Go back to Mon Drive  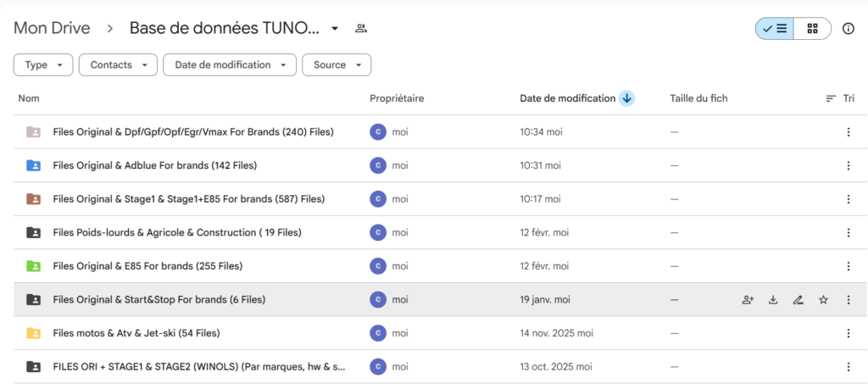(x=52, y=28)
